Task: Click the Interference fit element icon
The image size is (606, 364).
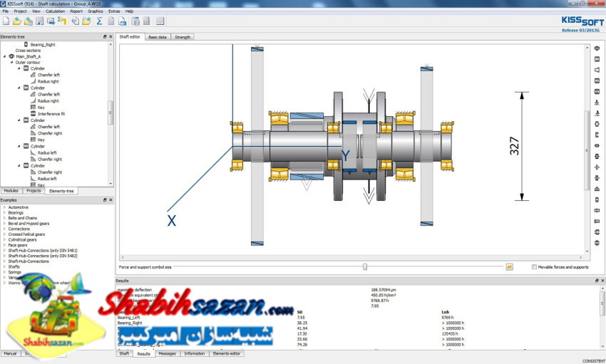Action: tap(34, 114)
